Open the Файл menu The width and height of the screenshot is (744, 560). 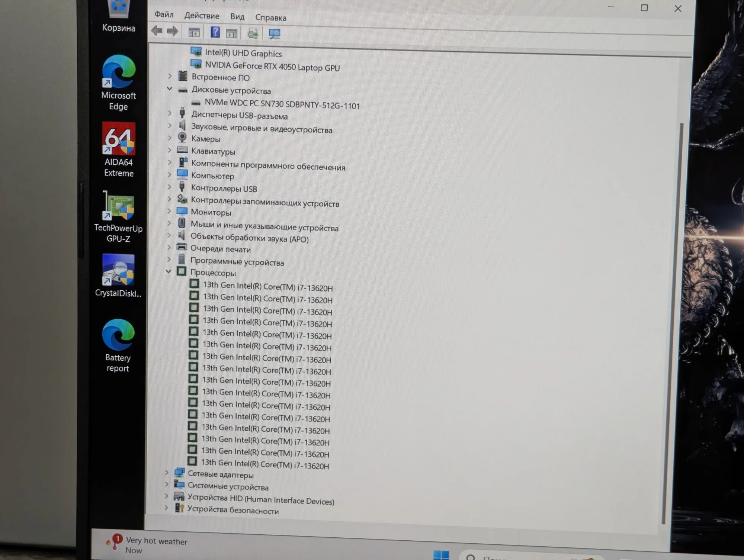point(164,15)
